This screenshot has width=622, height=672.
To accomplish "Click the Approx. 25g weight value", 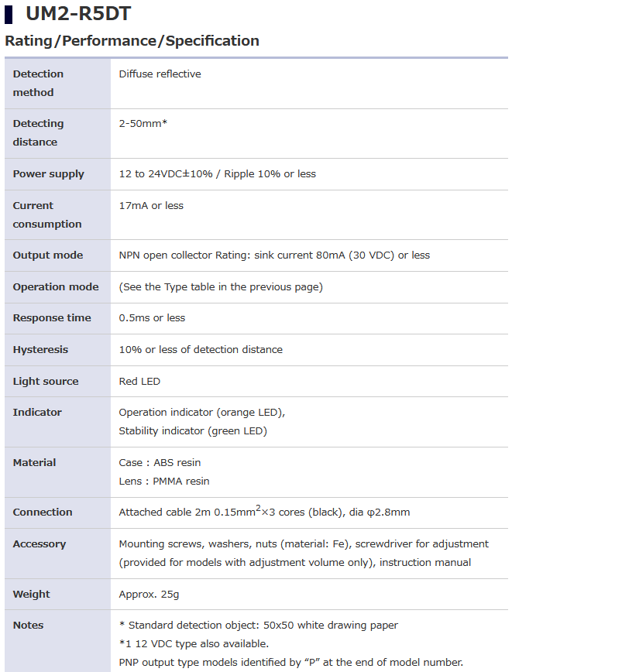I will pos(149,595).
